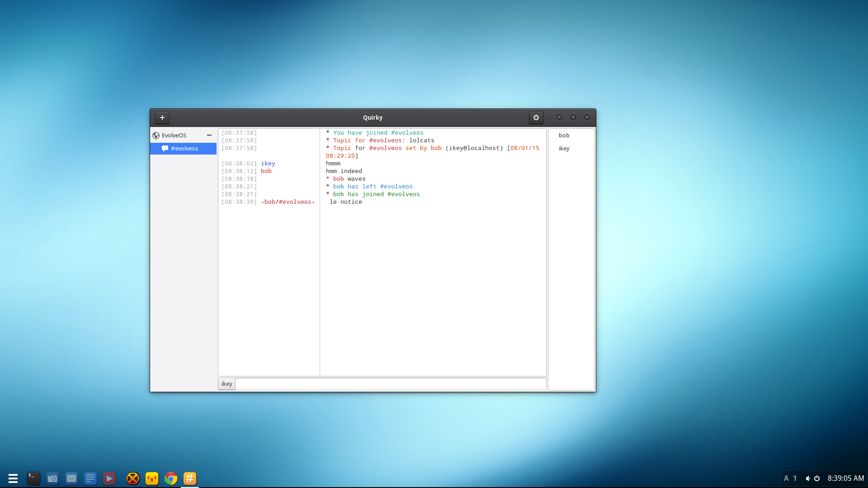The image size is (868, 488).
Task: Open the panel's main menu hamburger icon
Action: click(13, 479)
